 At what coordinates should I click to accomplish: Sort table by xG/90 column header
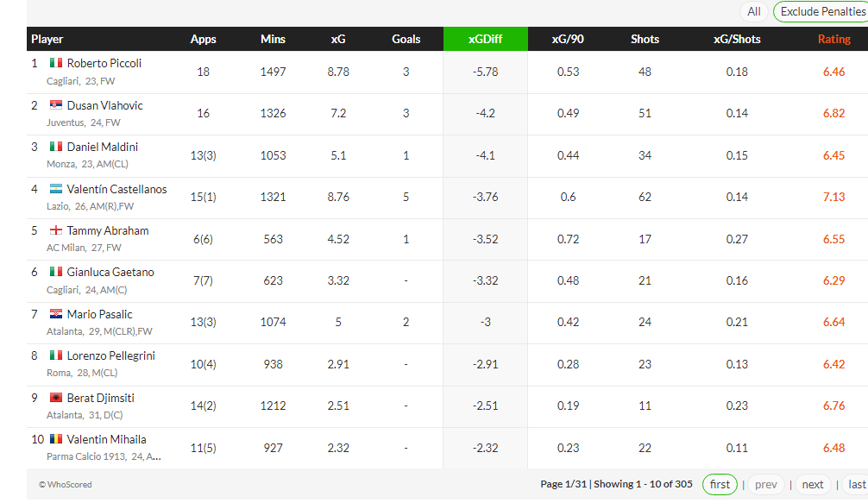pos(568,39)
